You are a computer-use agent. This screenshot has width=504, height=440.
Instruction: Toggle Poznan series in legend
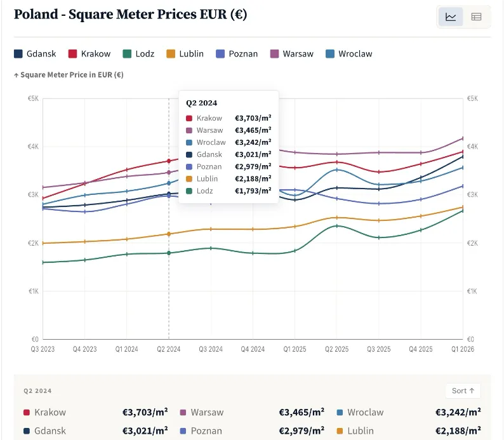(237, 54)
